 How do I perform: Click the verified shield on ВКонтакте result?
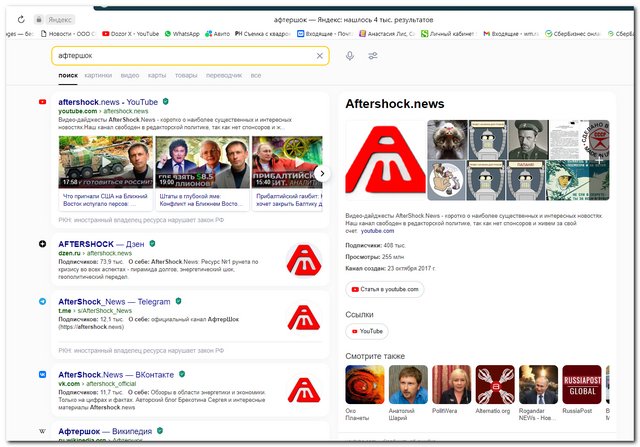click(x=182, y=374)
